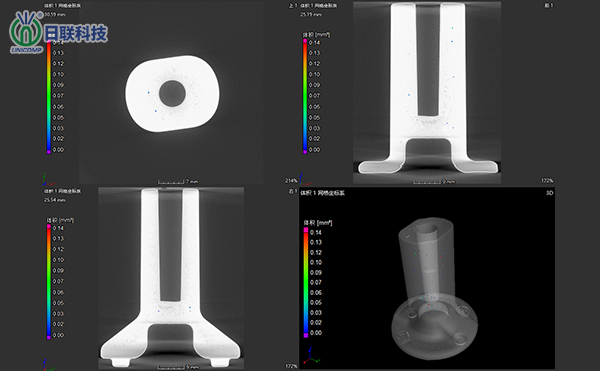The height and width of the screenshot is (371, 600).
Task: Select the 9 mm scale bar in the right view
Action: coord(178,367)
